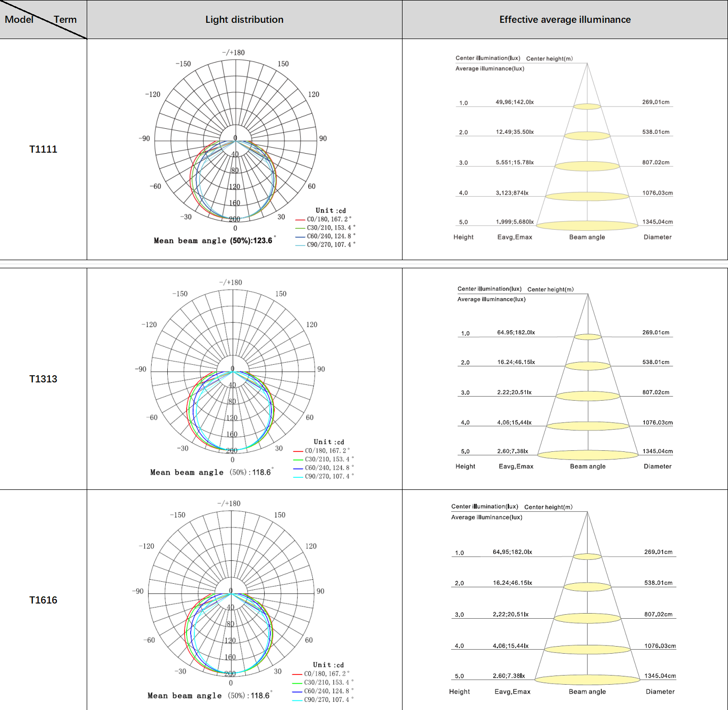Click value '49.96;142.0lx' in T1111 row
This screenshot has height=710, width=728.
pos(515,102)
